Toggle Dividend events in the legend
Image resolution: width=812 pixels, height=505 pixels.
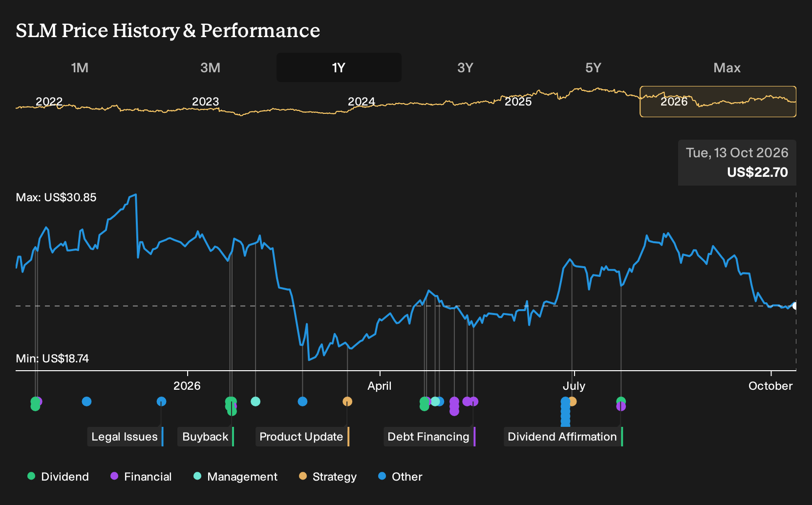[x=58, y=477]
